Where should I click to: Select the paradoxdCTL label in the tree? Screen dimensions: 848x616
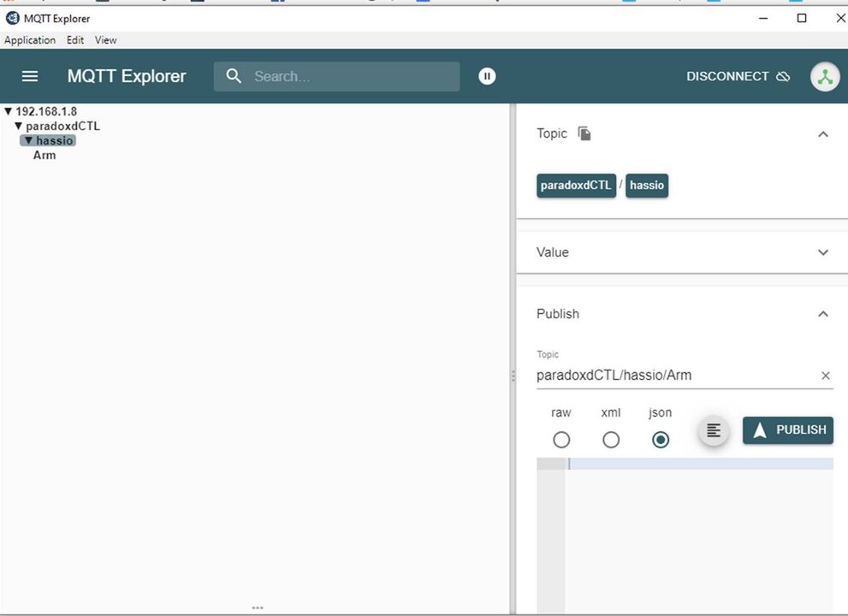pyautogui.click(x=62, y=126)
